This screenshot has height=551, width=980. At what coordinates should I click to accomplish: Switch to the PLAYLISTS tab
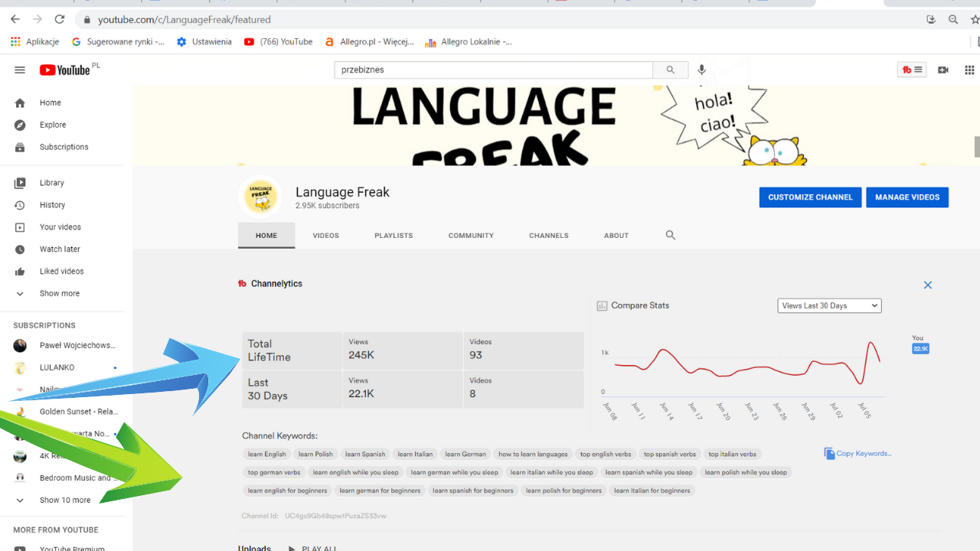pos(394,235)
